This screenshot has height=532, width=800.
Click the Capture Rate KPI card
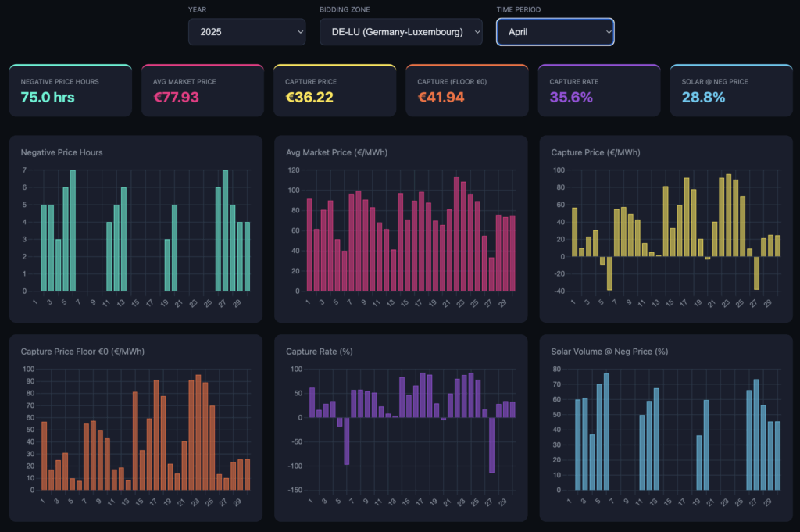[599, 91]
